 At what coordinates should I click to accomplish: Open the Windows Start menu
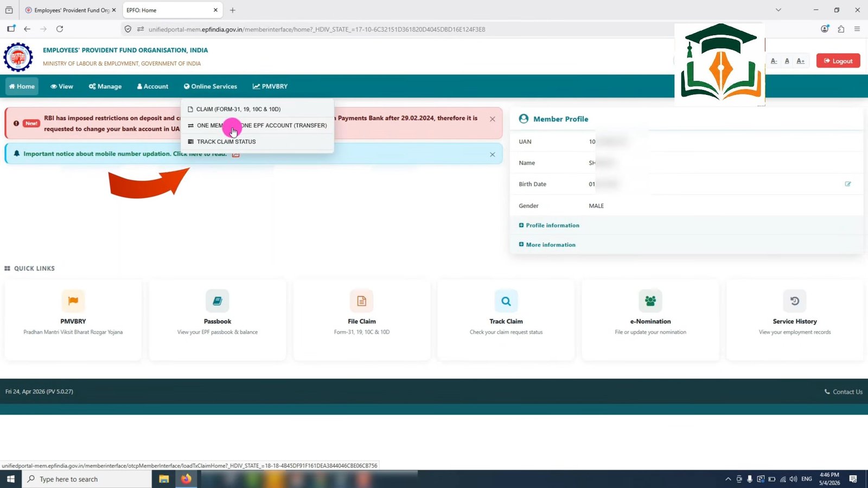click(x=11, y=479)
